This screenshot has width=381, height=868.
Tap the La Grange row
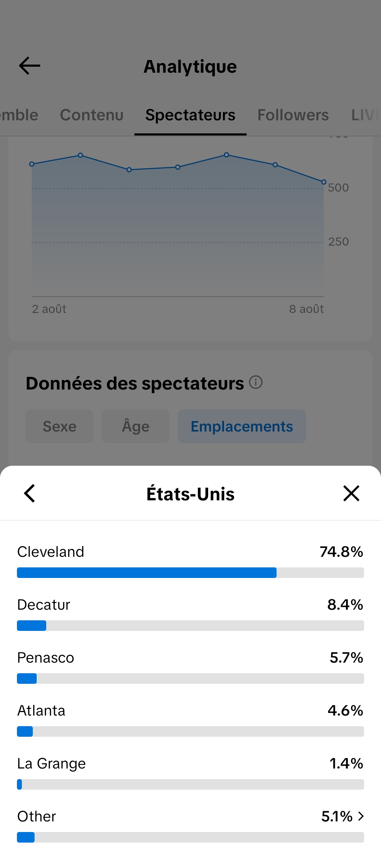click(190, 772)
